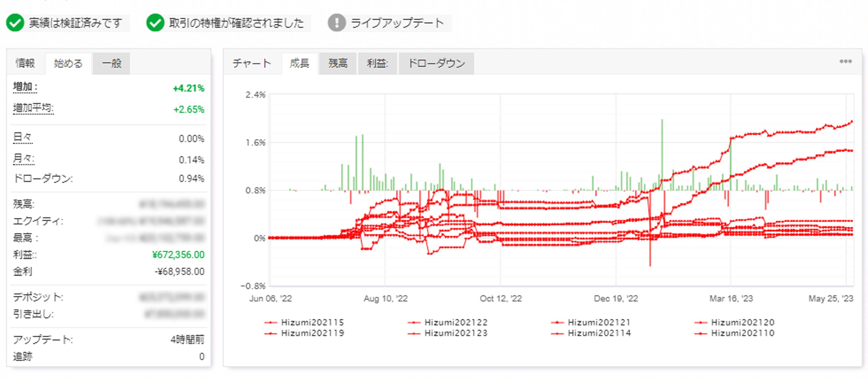Open the 残高 chart tab

pos(338,63)
